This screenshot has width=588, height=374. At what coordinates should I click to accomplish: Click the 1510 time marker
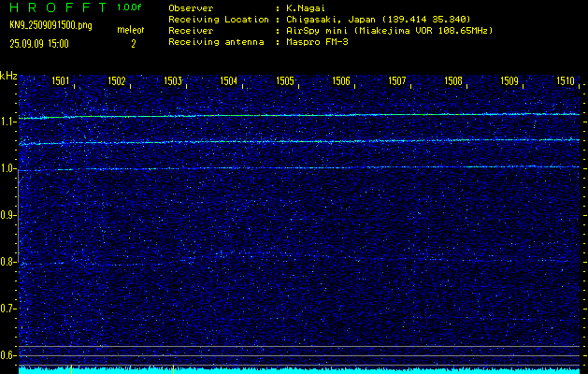(x=566, y=80)
